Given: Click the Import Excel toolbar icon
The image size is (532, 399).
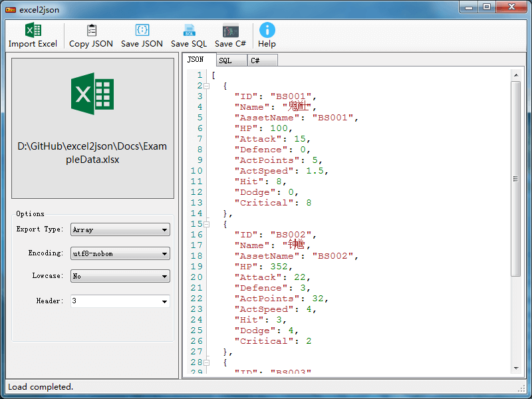Looking at the screenshot, I should coord(33,31).
